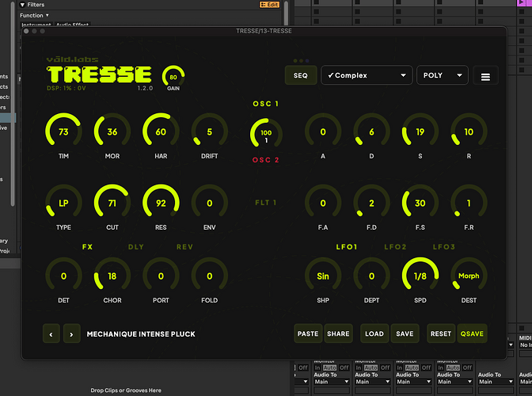Toggle the FLT 1 filter selector
The width and height of the screenshot is (532, 396).
pyautogui.click(x=266, y=203)
